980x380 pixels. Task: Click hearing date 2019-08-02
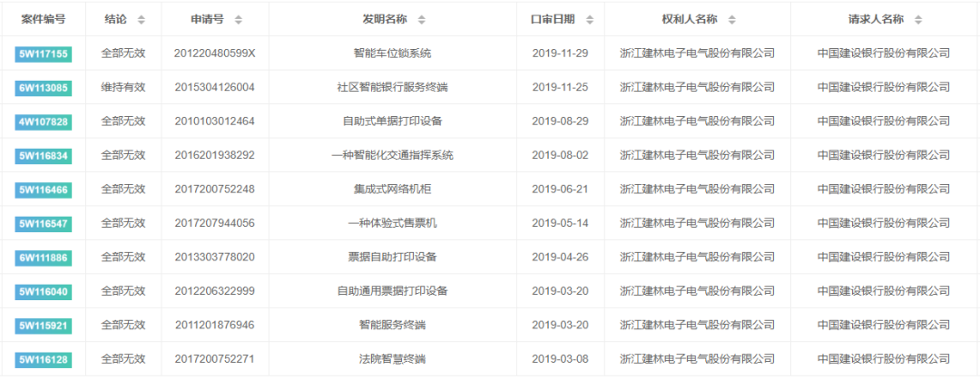tap(560, 155)
